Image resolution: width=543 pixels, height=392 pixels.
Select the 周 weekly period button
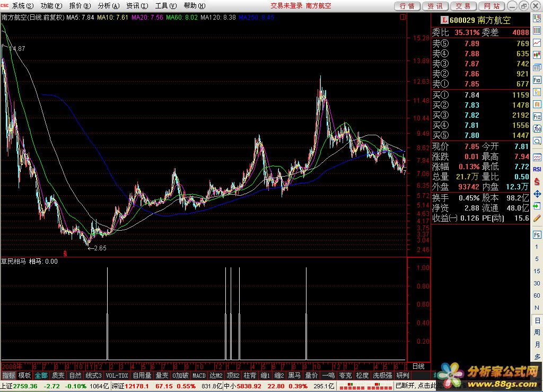(537, 333)
